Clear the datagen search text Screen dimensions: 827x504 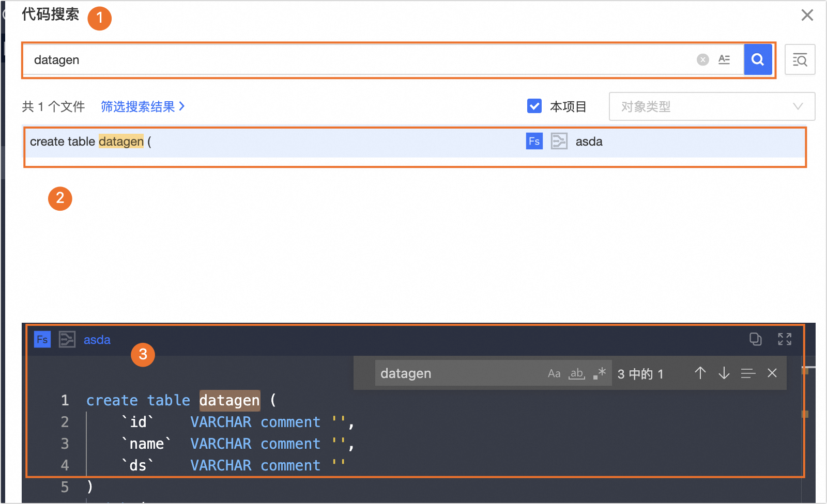click(x=702, y=60)
